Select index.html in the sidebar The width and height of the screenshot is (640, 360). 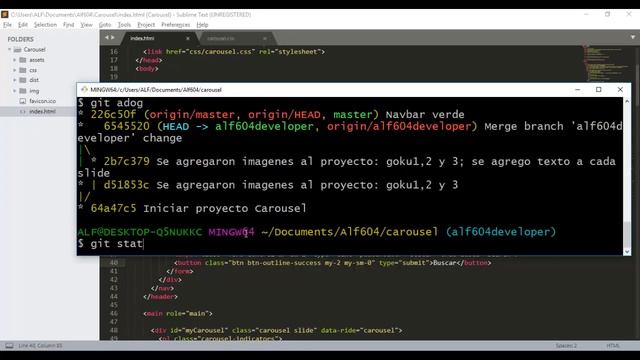coord(42,111)
